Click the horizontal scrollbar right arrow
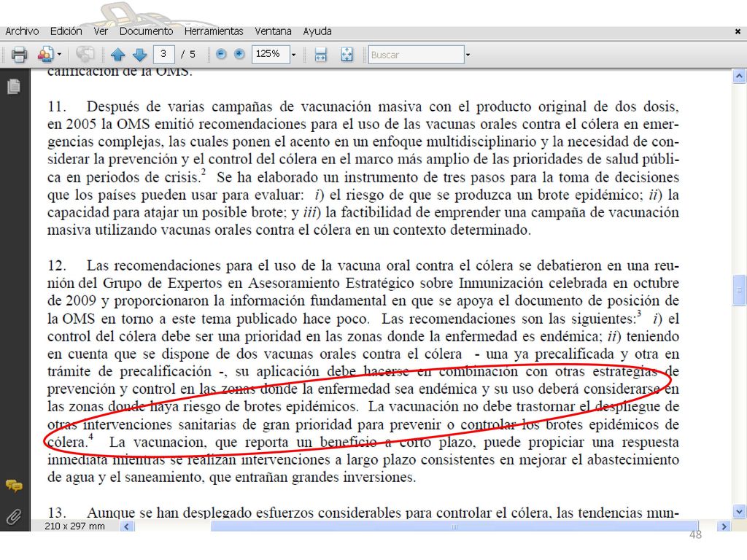The image size is (747, 560). pyautogui.click(x=724, y=526)
